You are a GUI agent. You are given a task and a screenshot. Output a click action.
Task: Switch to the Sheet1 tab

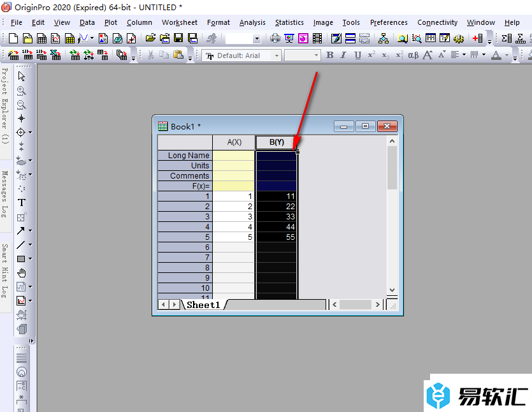(203, 305)
